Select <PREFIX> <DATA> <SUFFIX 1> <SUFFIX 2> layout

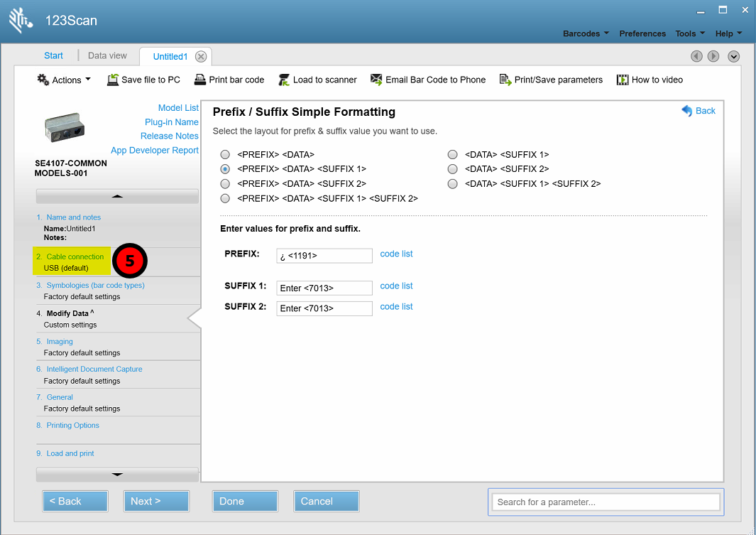225,198
